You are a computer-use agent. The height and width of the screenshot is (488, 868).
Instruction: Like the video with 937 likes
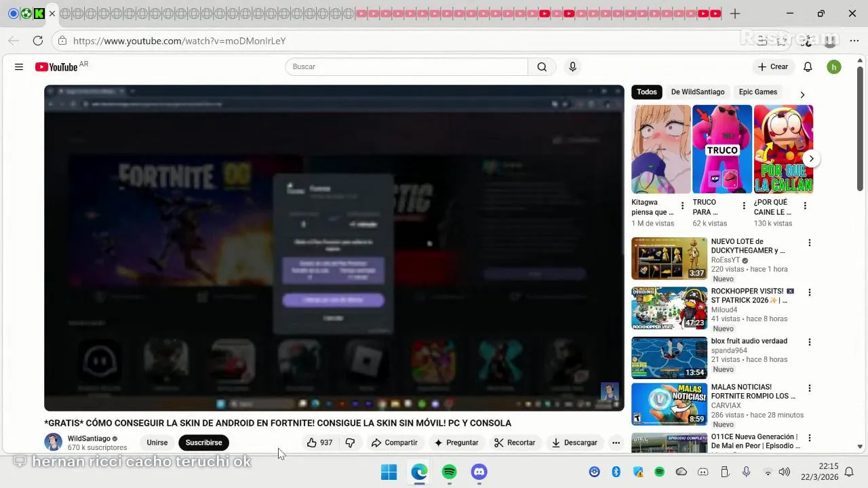point(319,443)
